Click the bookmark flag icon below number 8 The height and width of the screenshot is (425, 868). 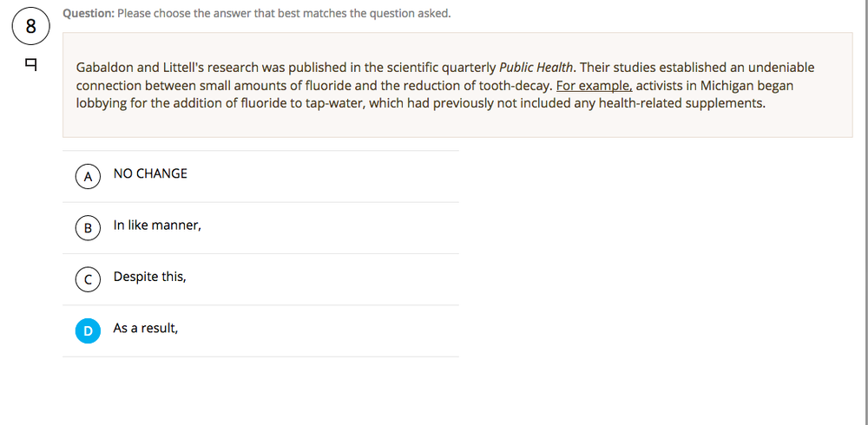[x=31, y=64]
